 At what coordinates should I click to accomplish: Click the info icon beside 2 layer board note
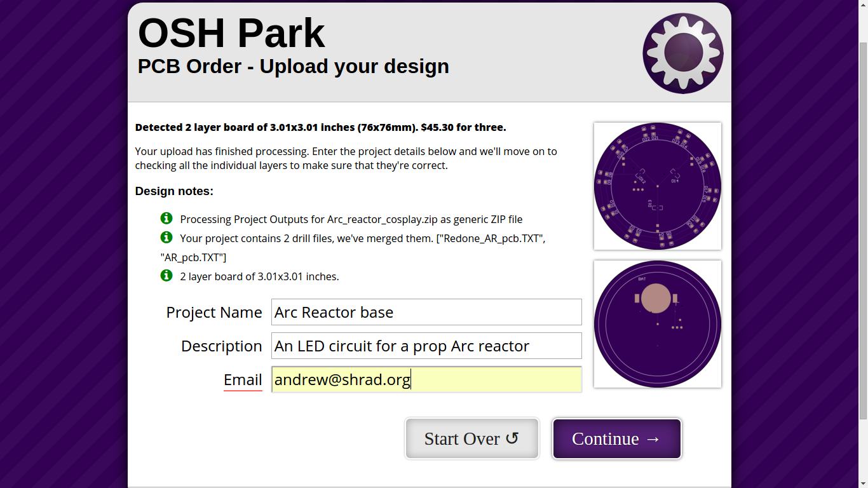(166, 276)
